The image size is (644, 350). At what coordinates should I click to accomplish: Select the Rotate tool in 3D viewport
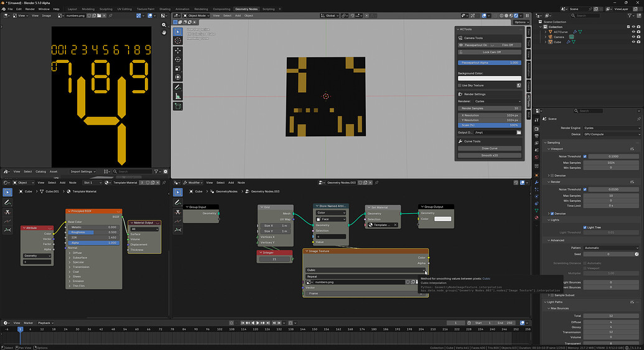pyautogui.click(x=178, y=60)
